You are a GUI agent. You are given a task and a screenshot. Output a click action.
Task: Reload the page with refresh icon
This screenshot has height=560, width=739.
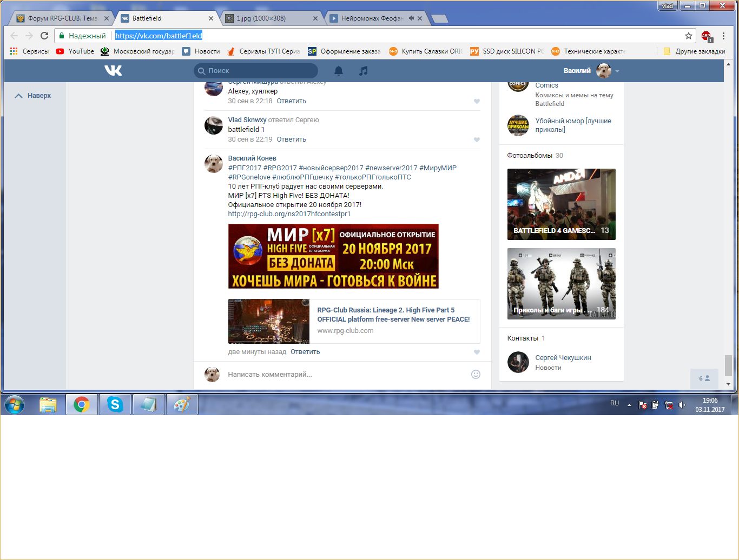44,36
